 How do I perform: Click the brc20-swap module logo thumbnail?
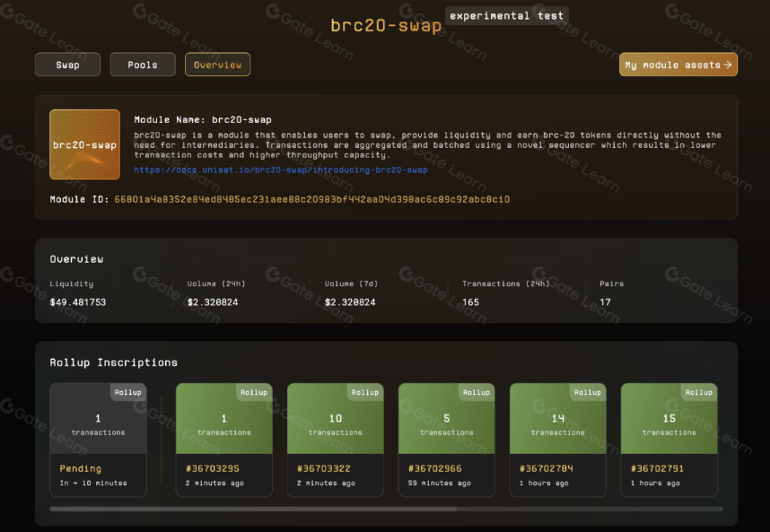click(84, 144)
